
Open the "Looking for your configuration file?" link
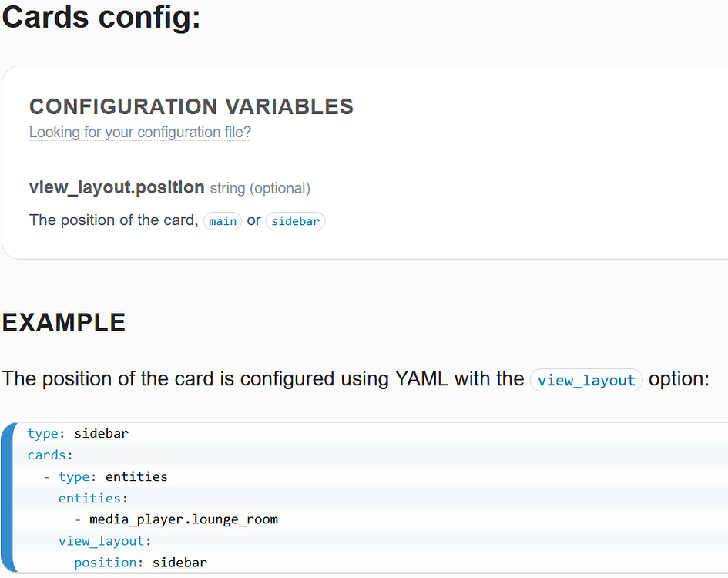(140, 133)
